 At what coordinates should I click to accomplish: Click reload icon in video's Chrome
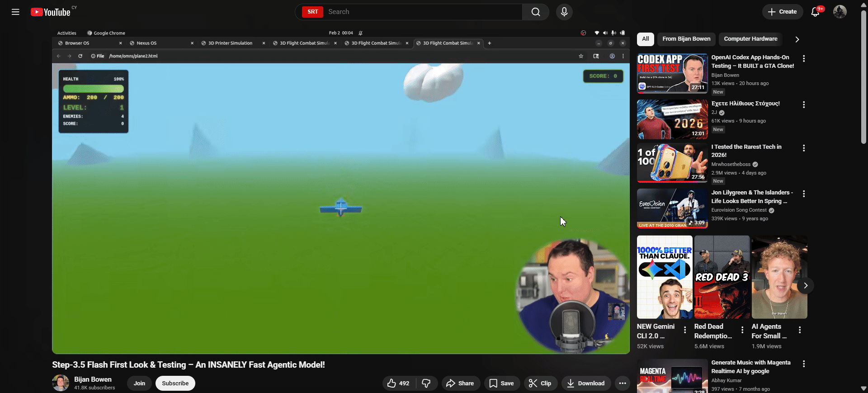pos(80,56)
